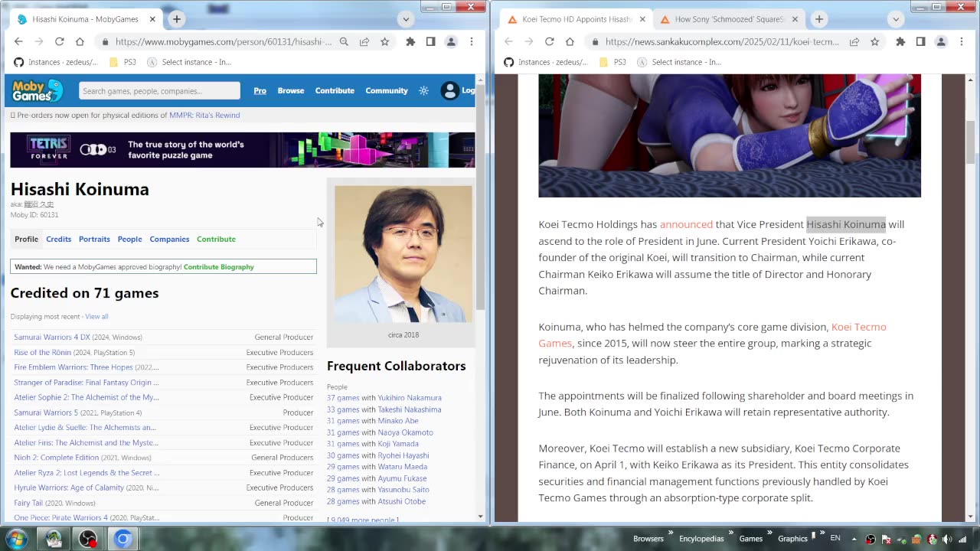
Task: Expand the Encylopedias taskbar toolbar chevron
Action: coord(730,533)
